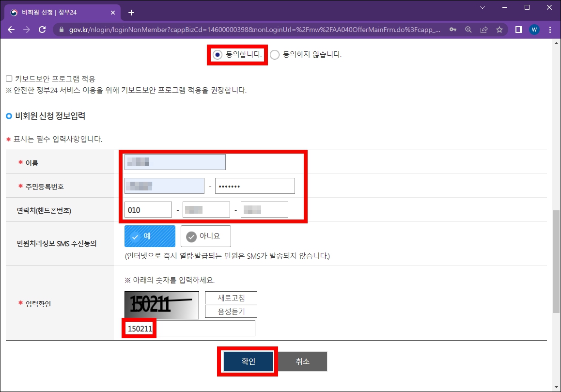This screenshot has height=392, width=561.
Task: Open the share page icon
Action: point(483,29)
